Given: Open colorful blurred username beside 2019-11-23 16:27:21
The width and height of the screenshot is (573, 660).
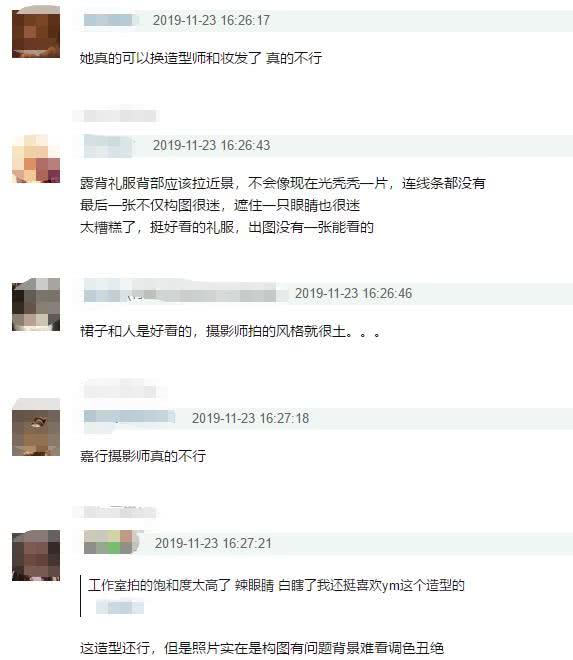Looking at the screenshot, I should [111, 542].
